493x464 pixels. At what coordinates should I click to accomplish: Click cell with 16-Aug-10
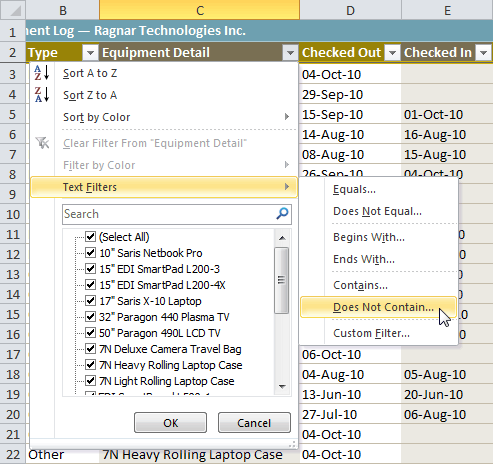click(447, 134)
